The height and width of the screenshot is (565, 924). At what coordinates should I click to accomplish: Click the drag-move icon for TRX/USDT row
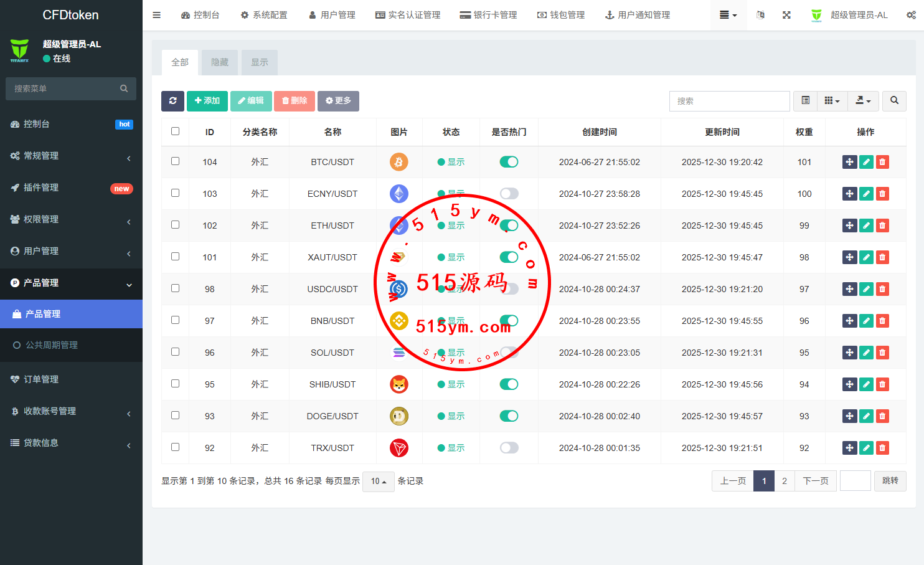tap(849, 448)
